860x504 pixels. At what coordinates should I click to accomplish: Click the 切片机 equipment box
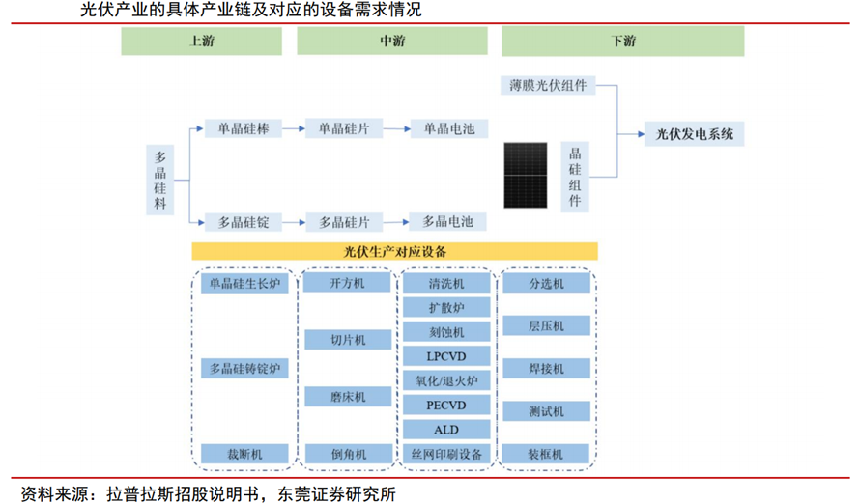click(x=348, y=340)
